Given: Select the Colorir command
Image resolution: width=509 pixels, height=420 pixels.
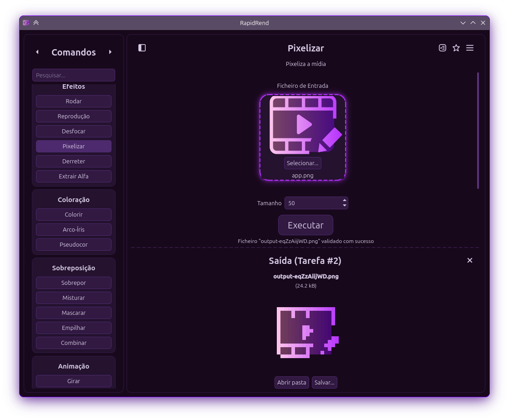Looking at the screenshot, I should pos(74,214).
